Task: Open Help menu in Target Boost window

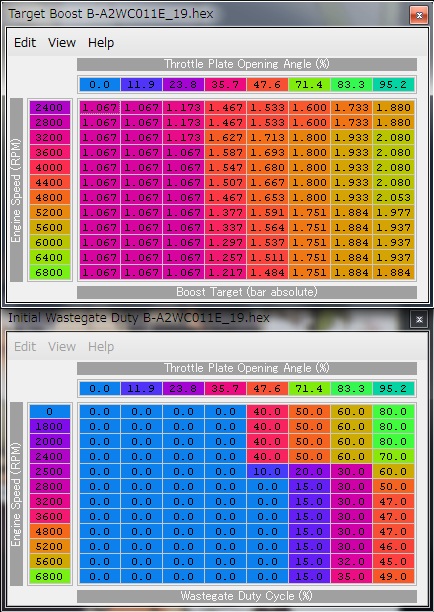Action: coord(101,43)
